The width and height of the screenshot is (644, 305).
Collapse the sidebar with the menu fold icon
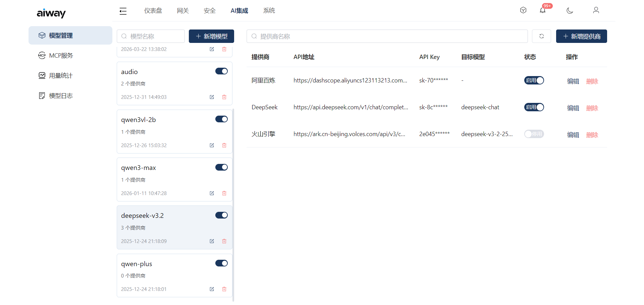point(123,11)
